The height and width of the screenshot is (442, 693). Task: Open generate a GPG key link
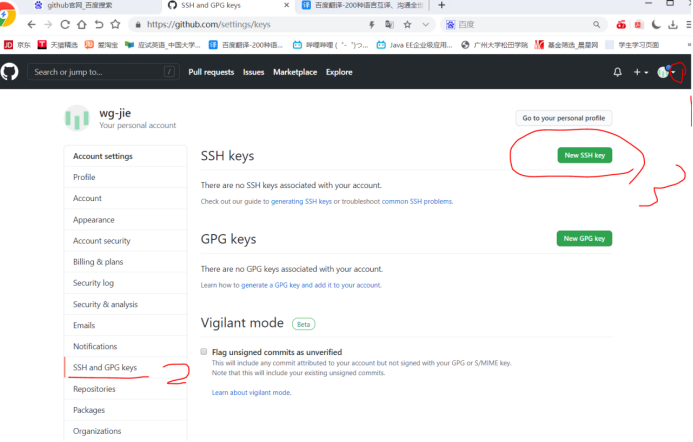tap(311, 285)
